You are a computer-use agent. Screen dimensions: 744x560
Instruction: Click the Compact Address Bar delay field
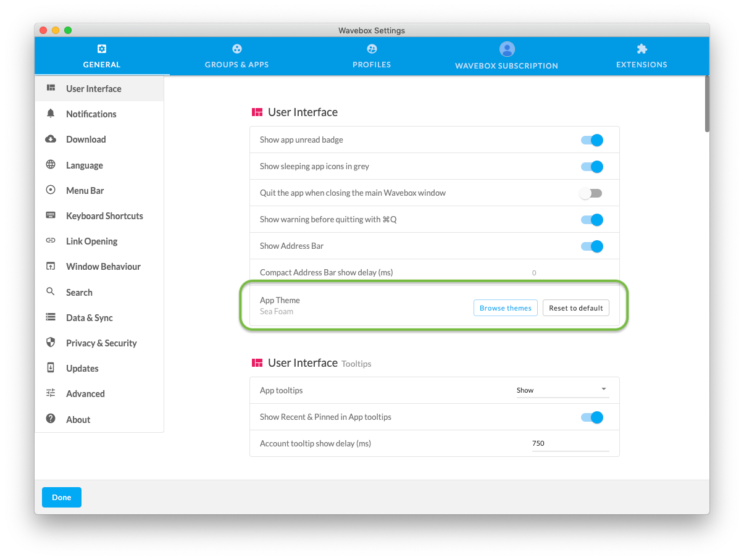571,272
